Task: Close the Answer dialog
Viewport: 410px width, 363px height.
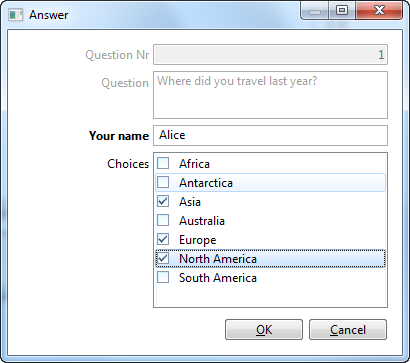Action: [379, 11]
